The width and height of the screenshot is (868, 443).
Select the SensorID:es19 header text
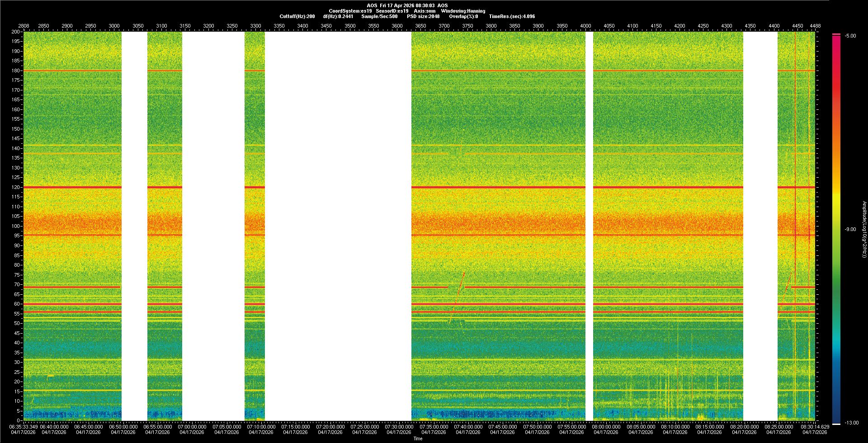coord(392,11)
